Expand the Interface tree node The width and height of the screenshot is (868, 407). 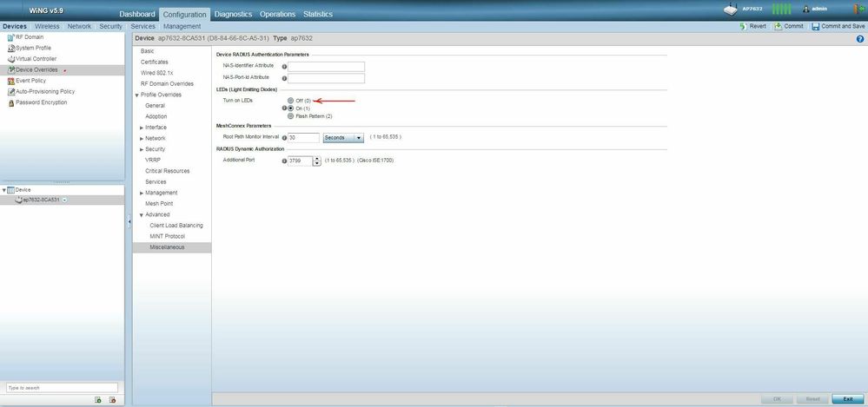click(142, 128)
